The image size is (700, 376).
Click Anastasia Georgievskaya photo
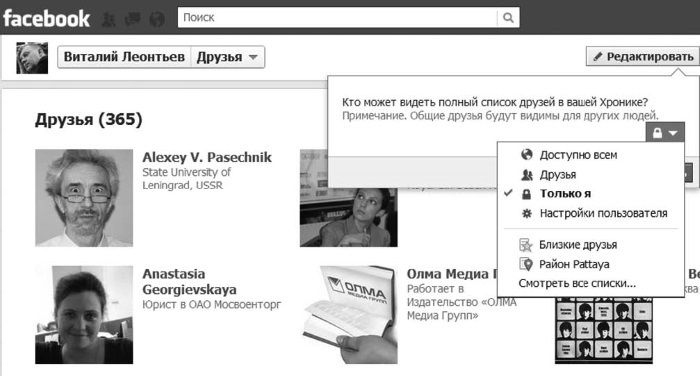(84, 315)
